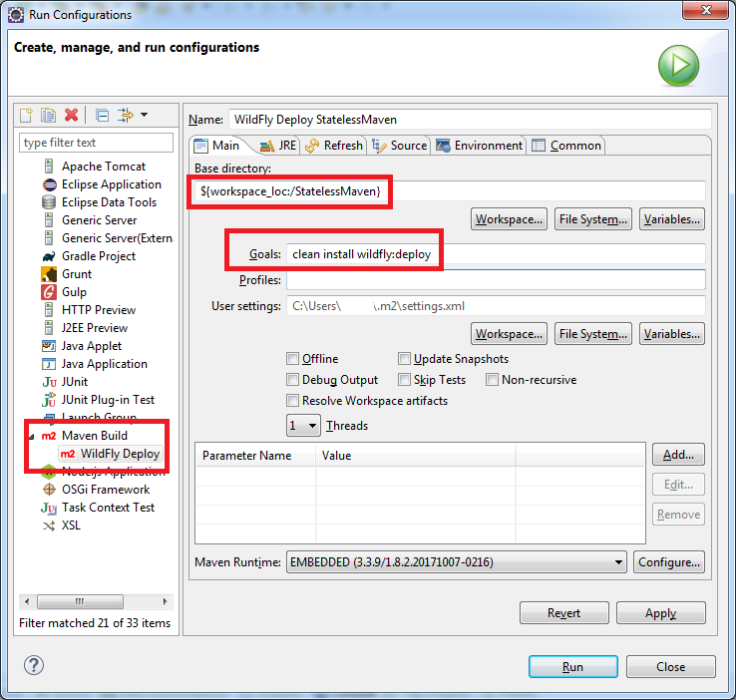The width and height of the screenshot is (736, 700).
Task: Click the J2EE Preview server icon
Action: click(x=49, y=327)
